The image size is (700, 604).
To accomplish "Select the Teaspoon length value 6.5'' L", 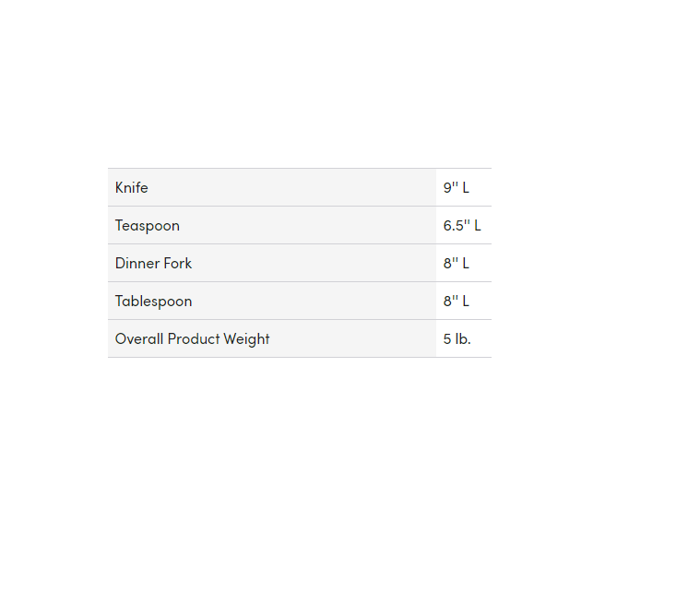I will 462,226.
